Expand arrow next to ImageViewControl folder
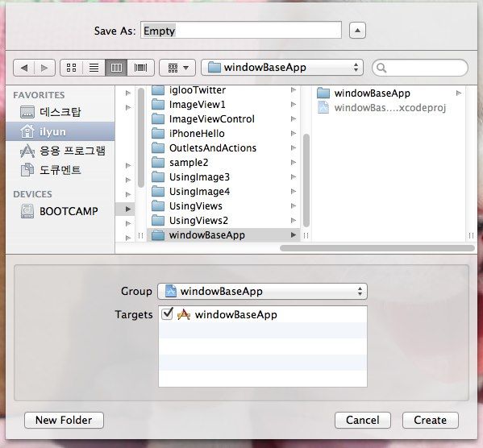This screenshot has height=448, width=483. click(294, 119)
